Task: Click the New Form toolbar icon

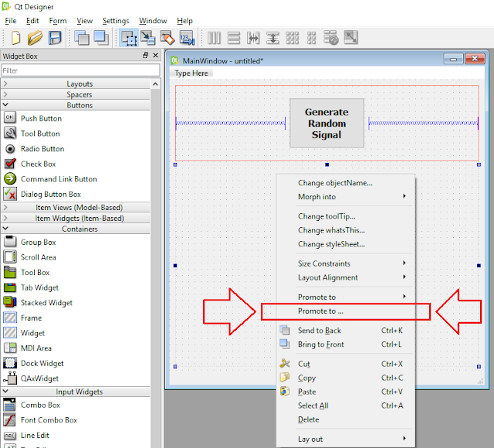Action: [15, 38]
